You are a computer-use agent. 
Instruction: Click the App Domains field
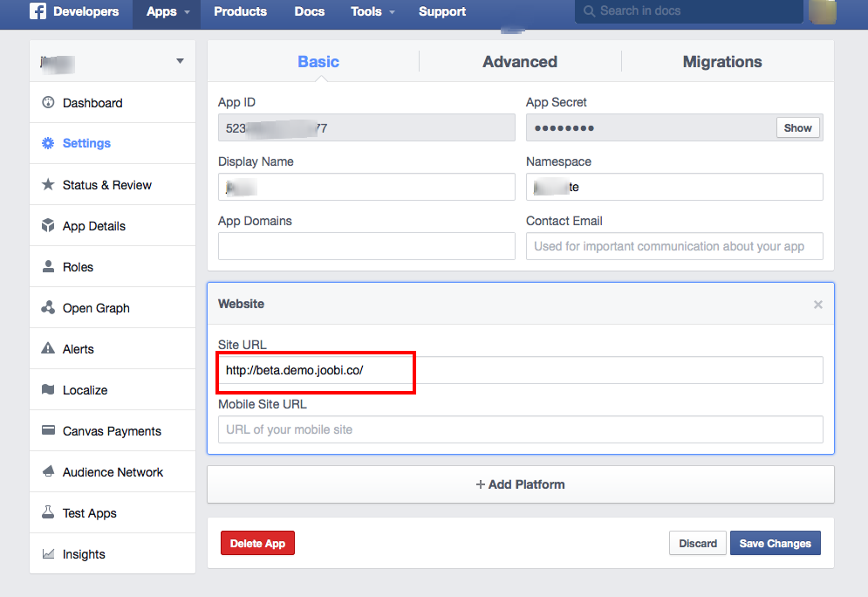point(366,246)
